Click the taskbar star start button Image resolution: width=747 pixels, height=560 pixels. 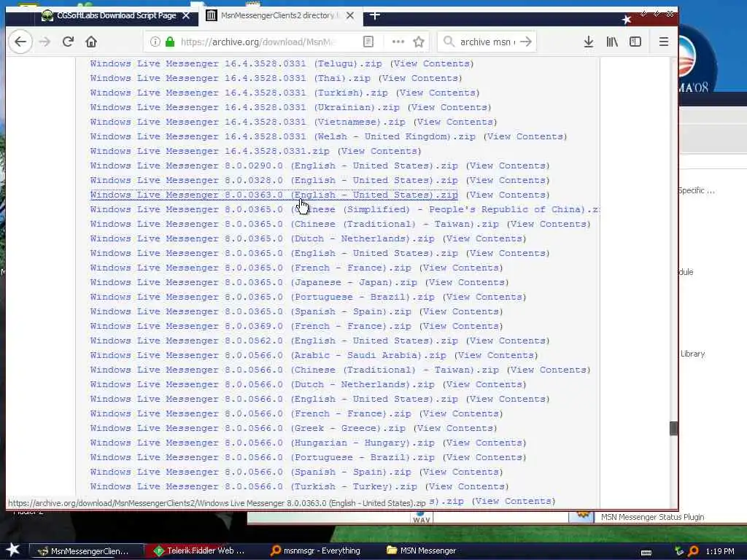(13, 550)
